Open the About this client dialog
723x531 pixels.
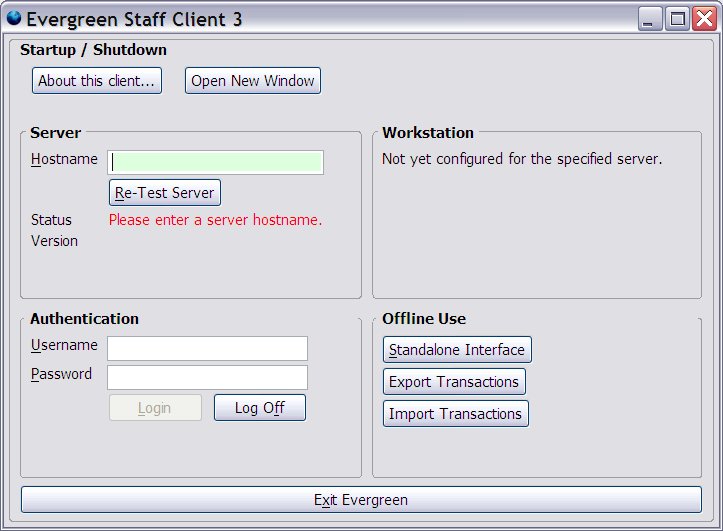click(x=97, y=81)
